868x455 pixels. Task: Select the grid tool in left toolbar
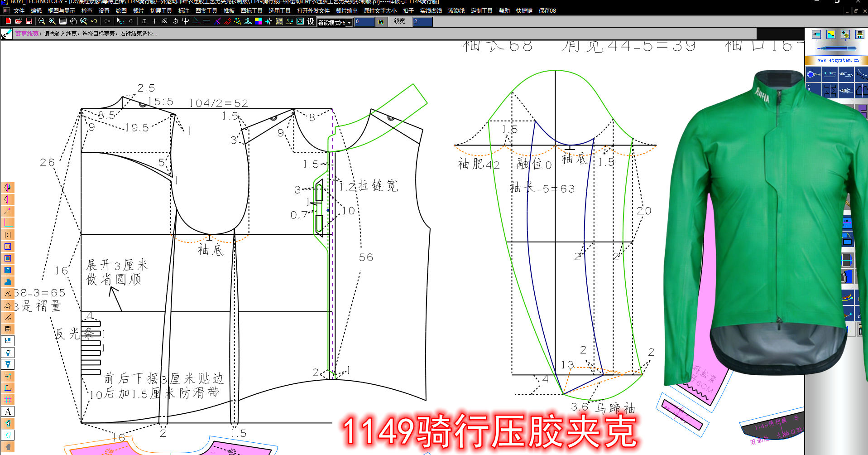[8, 399]
